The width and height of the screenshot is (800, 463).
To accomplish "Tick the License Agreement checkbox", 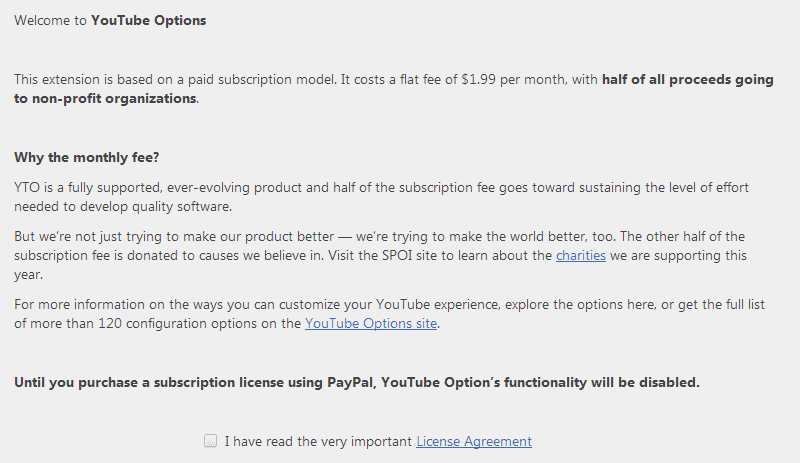I will 210,441.
